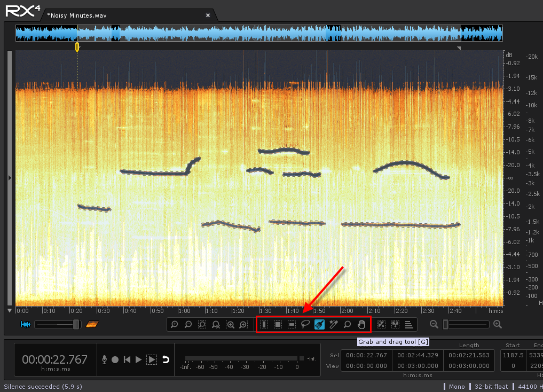Viewport: 543px width, 392px height.
Task: Click the View start field 00:00:00.000
Action: pos(366,366)
